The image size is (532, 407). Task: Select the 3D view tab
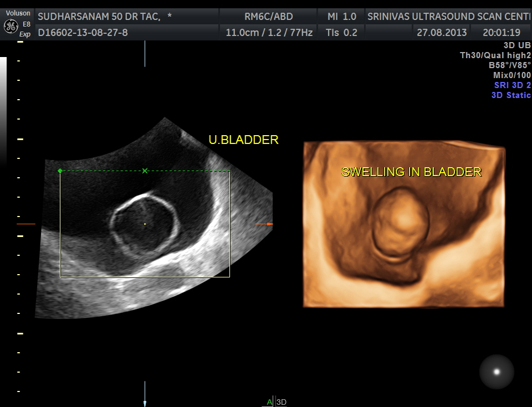tap(282, 402)
